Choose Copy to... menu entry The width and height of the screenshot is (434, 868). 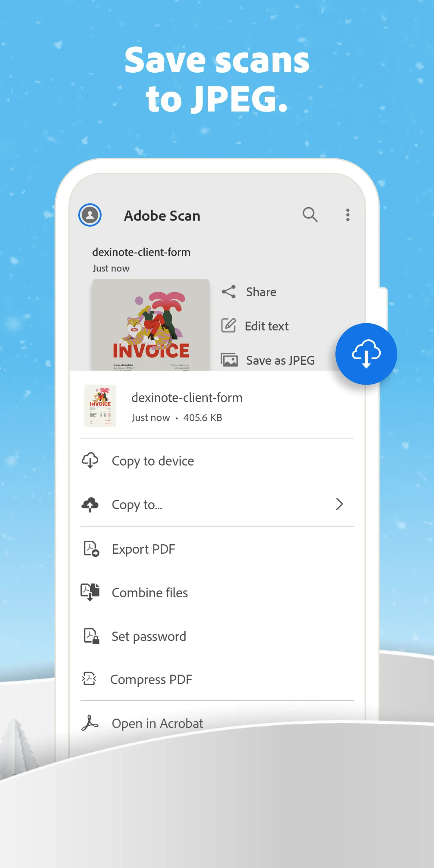coord(217,505)
